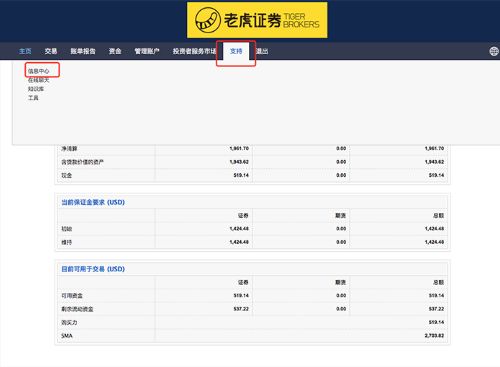The width and height of the screenshot is (500, 367).
Task: Open the 交易 menu
Action: click(x=51, y=51)
